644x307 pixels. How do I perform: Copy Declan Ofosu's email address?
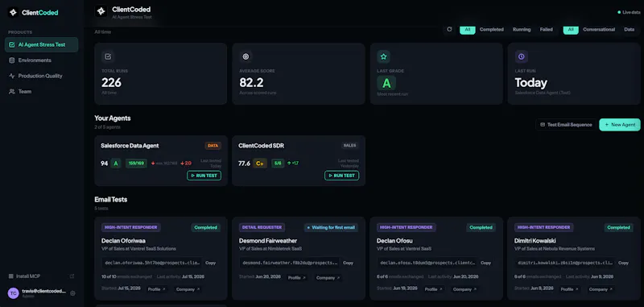click(x=485, y=263)
